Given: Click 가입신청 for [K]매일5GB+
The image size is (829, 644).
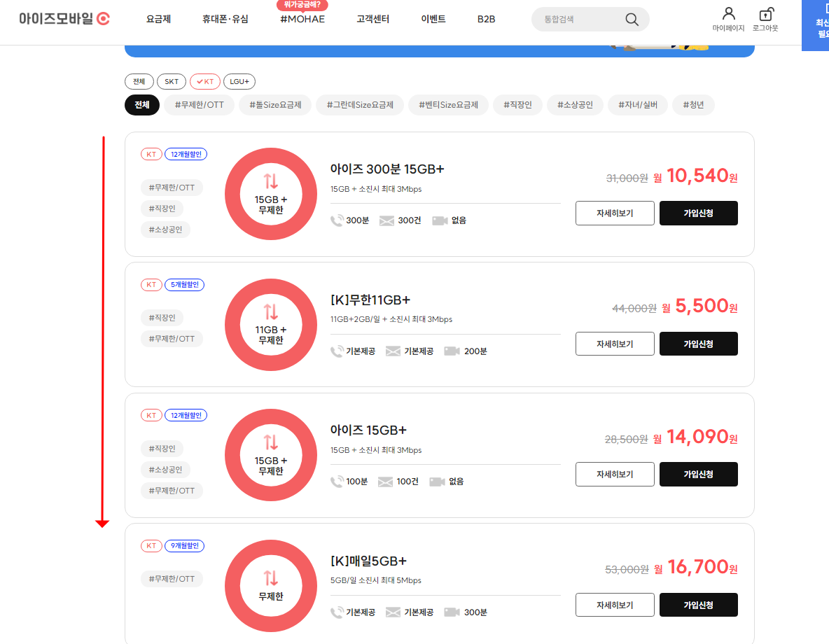Looking at the screenshot, I should pos(698,605).
